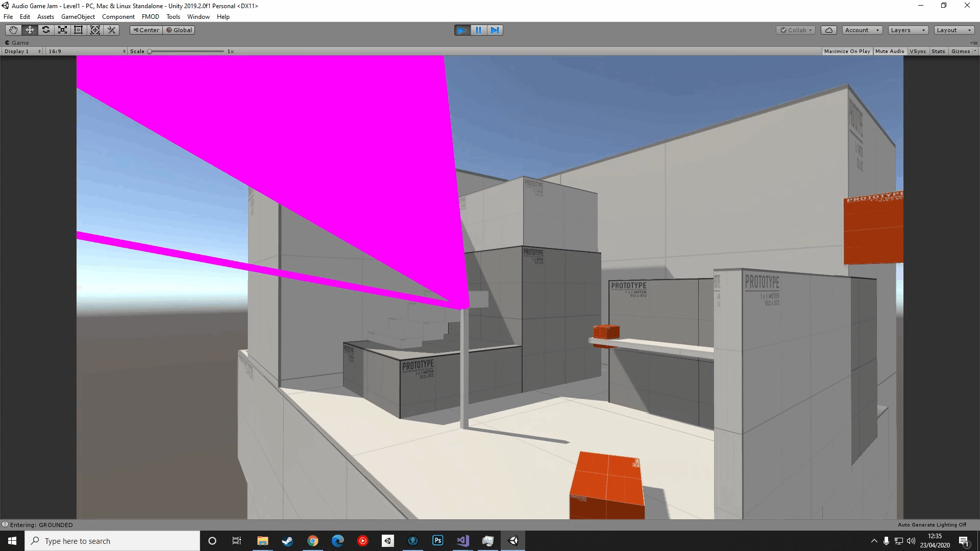This screenshot has height=551, width=980.
Task: Stop play mode with Play button
Action: pyautogui.click(x=462, y=30)
